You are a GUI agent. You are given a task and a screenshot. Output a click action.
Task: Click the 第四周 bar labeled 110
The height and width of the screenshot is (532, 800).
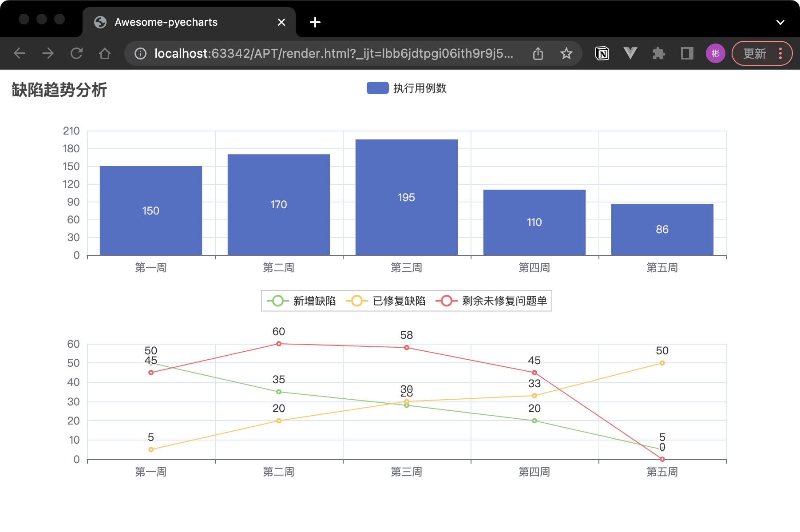point(535,222)
